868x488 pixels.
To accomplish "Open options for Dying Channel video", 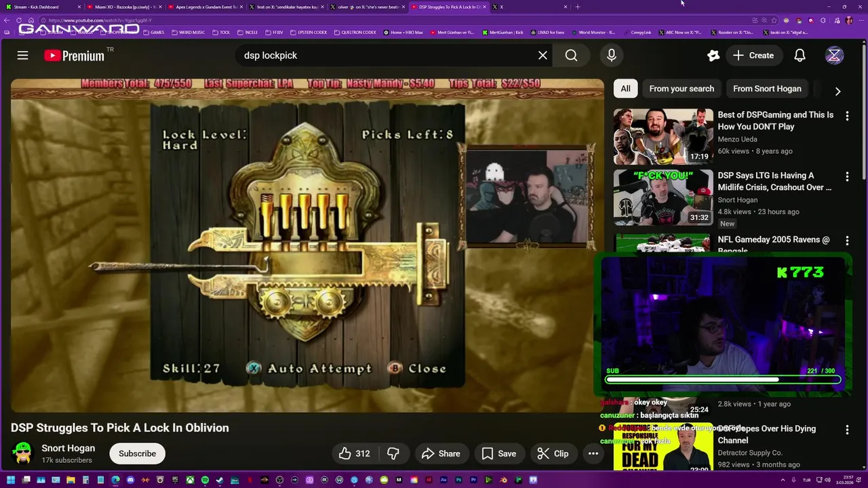I will point(847,430).
